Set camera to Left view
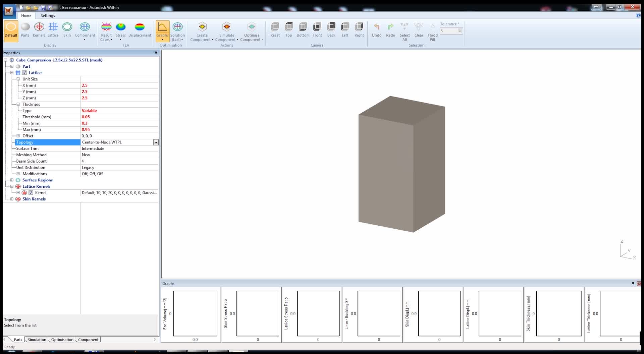This screenshot has width=644, height=354. click(x=345, y=30)
